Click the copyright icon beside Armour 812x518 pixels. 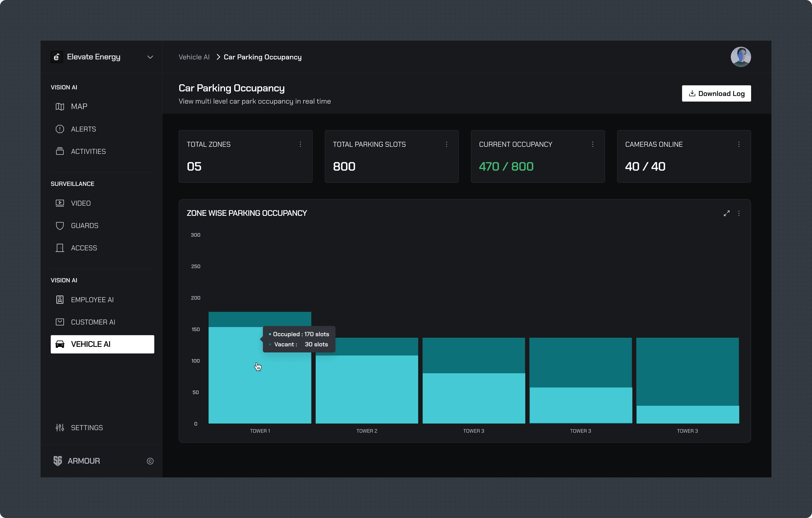point(150,461)
